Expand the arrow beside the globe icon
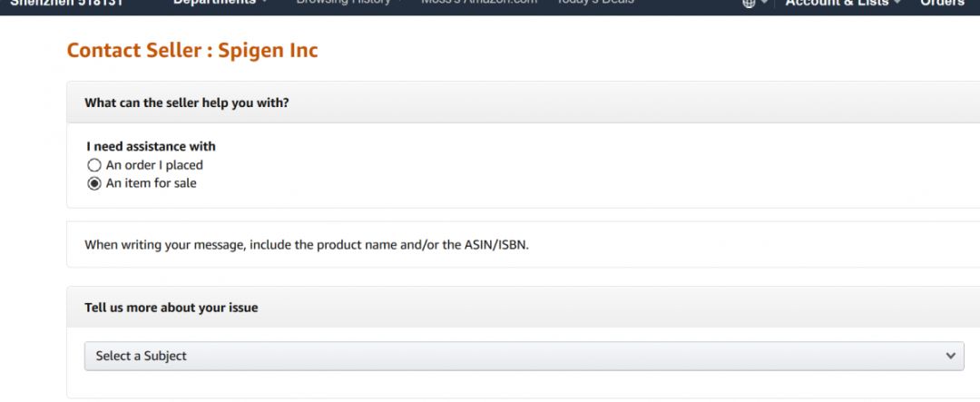 [764, 3]
